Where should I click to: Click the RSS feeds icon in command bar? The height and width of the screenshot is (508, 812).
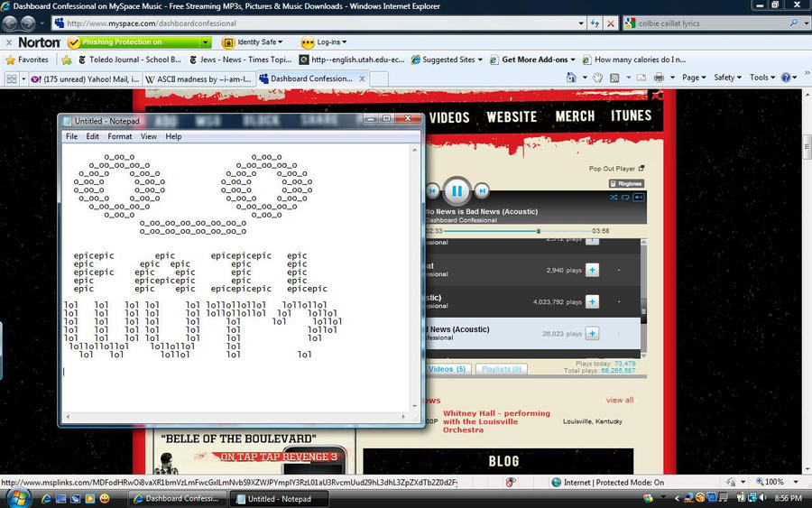(x=614, y=78)
